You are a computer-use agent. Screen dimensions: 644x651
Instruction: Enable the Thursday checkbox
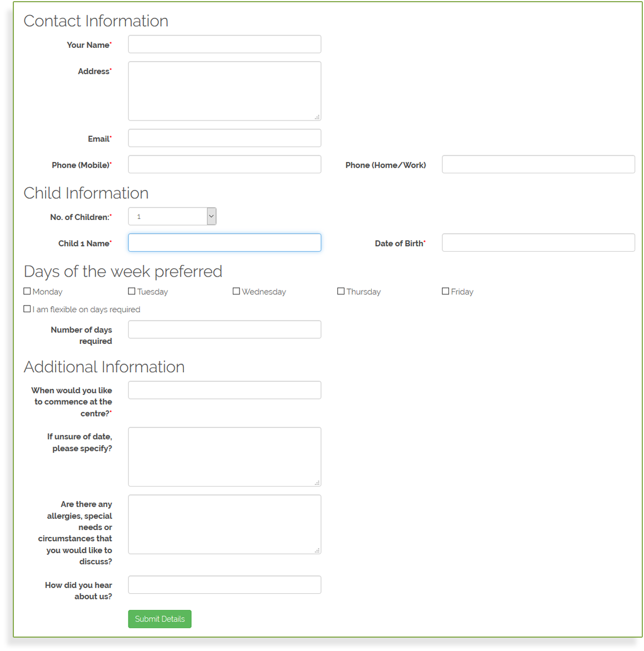click(x=341, y=291)
